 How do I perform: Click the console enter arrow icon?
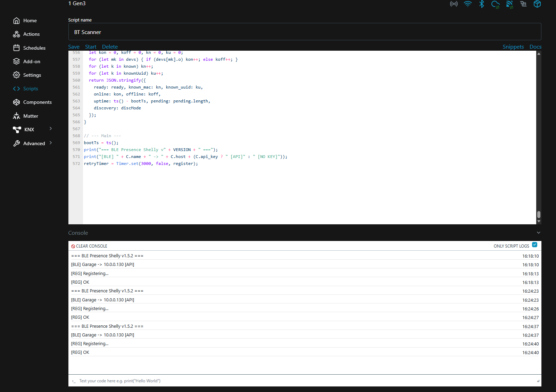[x=538, y=381]
